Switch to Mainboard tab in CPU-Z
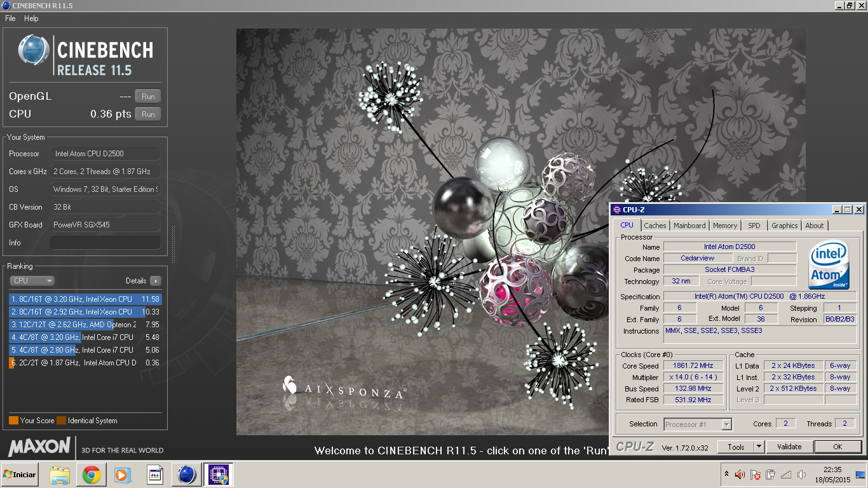The height and width of the screenshot is (488, 868). 689,226
